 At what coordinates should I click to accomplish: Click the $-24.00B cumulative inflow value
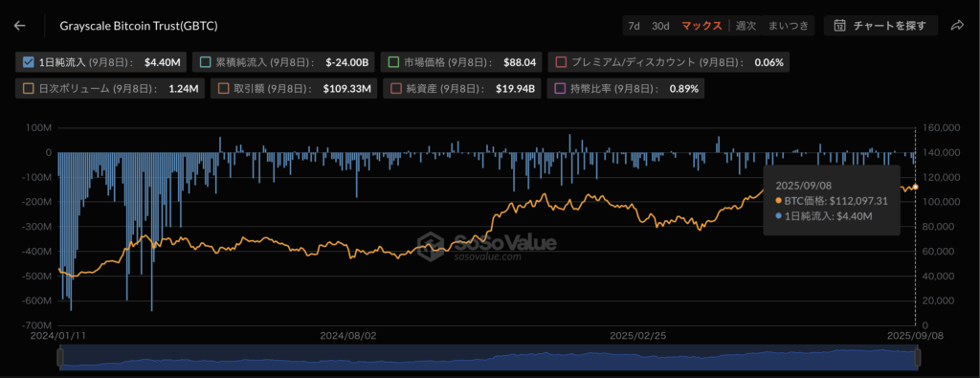click(346, 62)
